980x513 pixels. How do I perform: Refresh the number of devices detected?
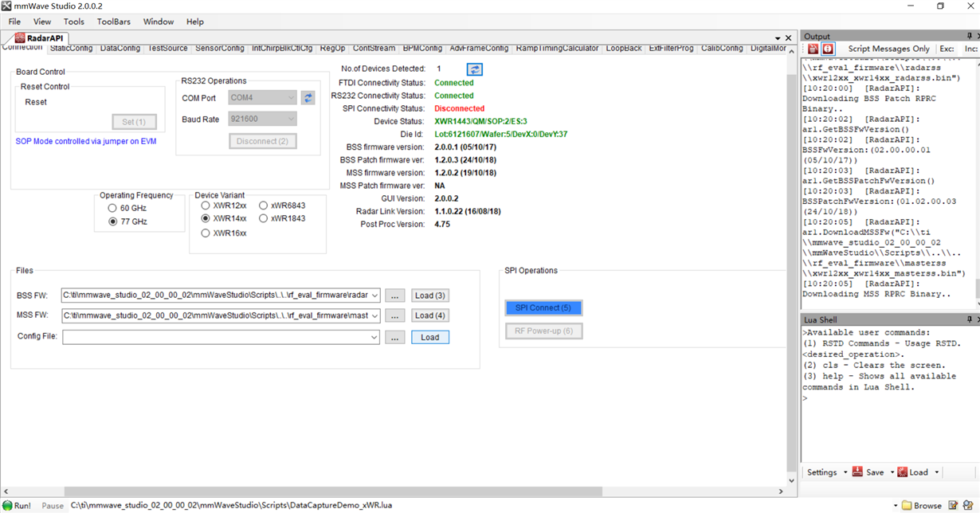(474, 69)
